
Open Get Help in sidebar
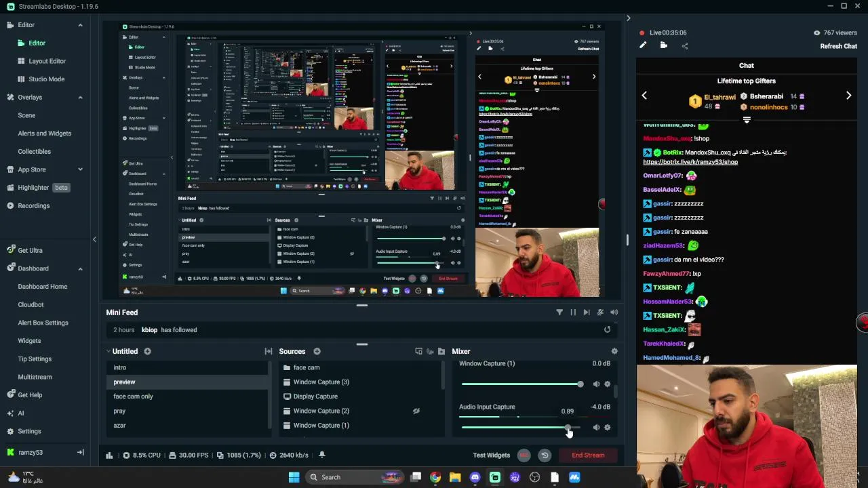pyautogui.click(x=30, y=395)
